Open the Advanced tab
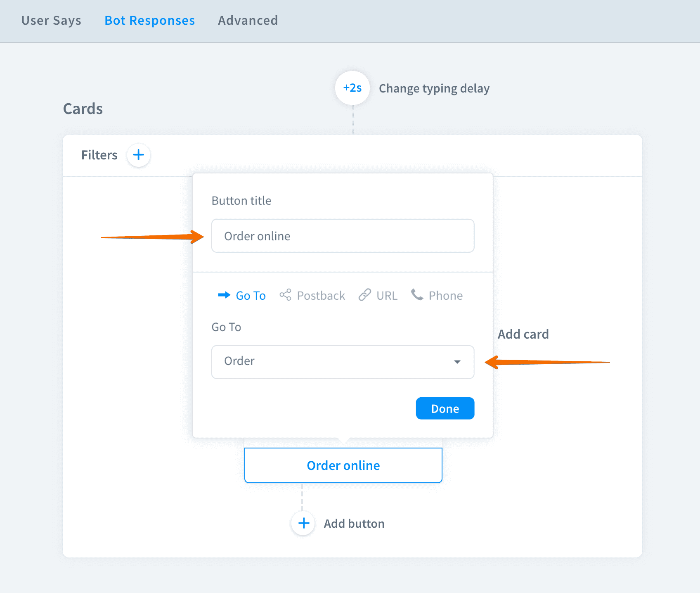 (248, 21)
